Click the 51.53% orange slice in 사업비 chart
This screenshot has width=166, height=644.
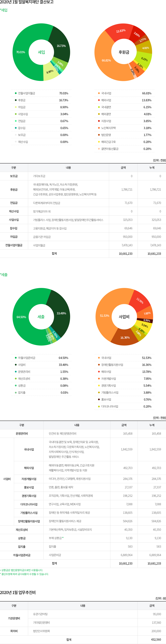pos(105,316)
